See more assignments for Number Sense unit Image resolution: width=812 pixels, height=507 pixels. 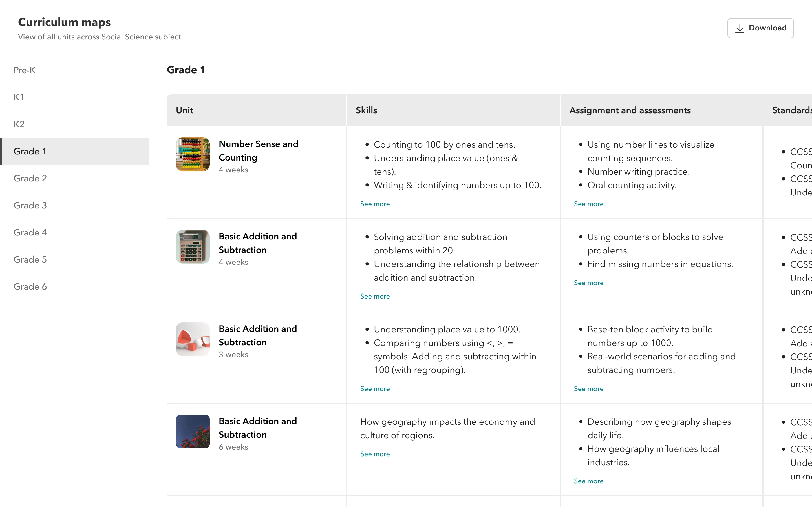click(588, 203)
